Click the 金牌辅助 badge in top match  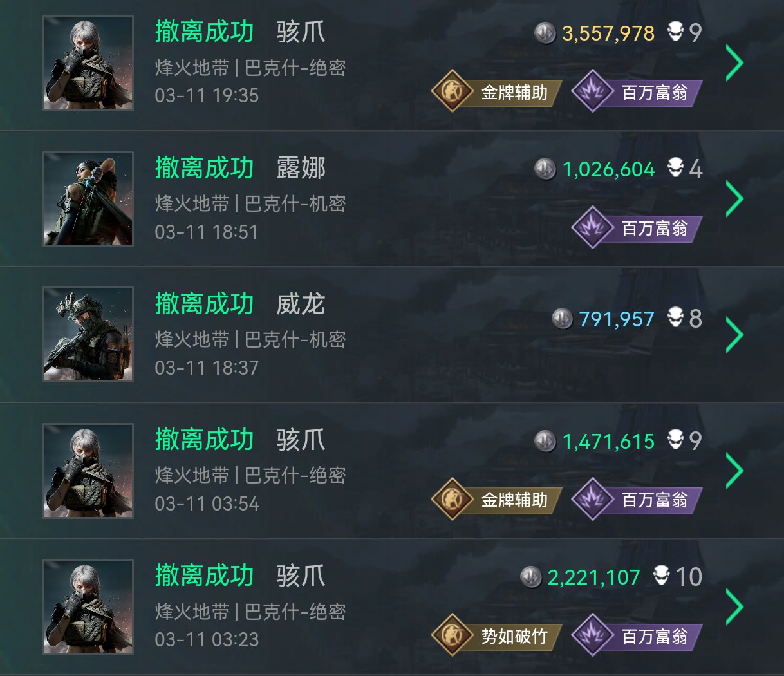(496, 92)
